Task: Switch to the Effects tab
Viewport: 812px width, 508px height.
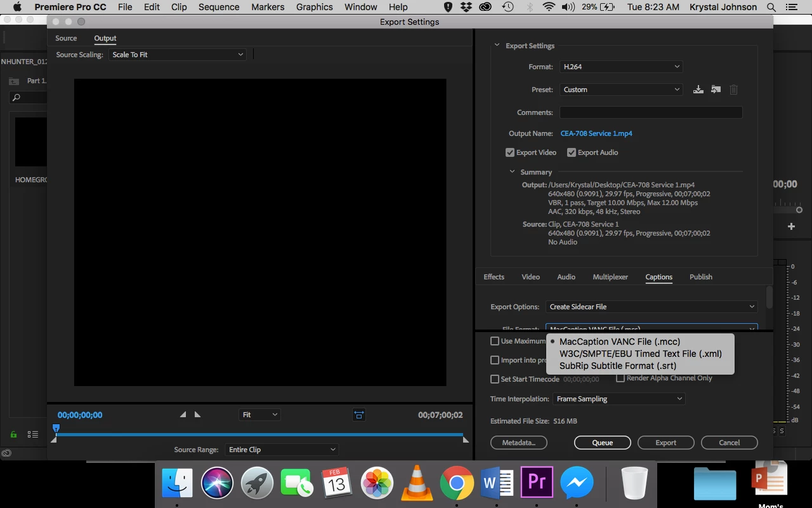Action: tap(494, 277)
